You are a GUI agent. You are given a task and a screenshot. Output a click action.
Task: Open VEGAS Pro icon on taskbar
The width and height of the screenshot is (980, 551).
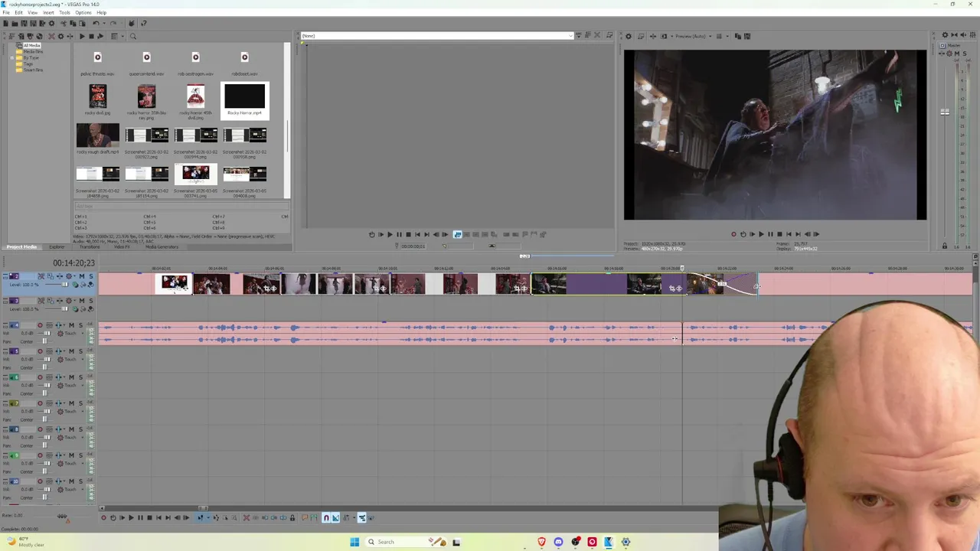pyautogui.click(x=609, y=542)
